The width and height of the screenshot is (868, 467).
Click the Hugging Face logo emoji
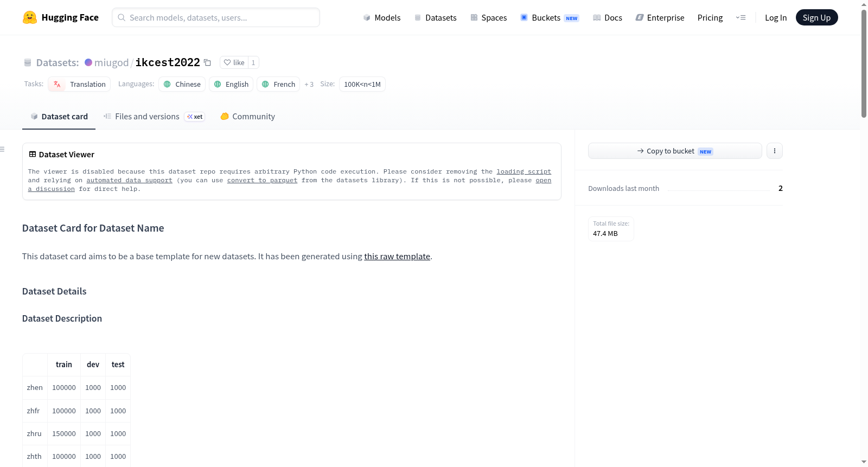coord(30,17)
